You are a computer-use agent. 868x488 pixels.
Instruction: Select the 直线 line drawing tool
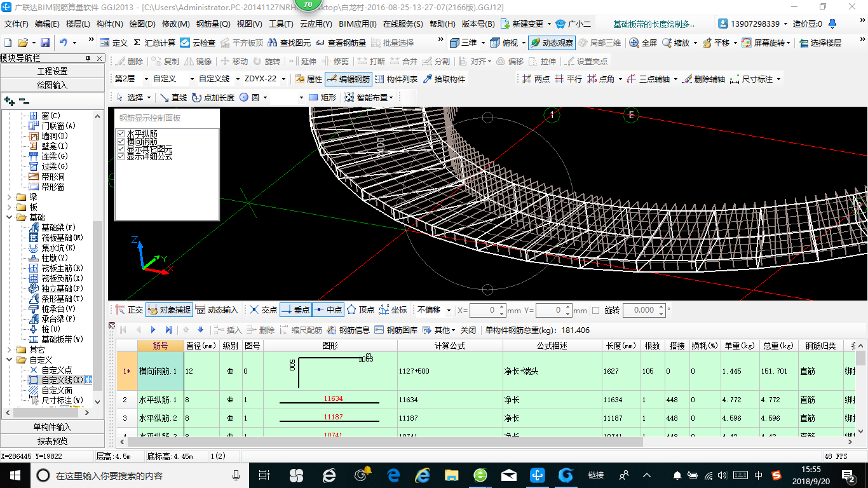tap(173, 98)
